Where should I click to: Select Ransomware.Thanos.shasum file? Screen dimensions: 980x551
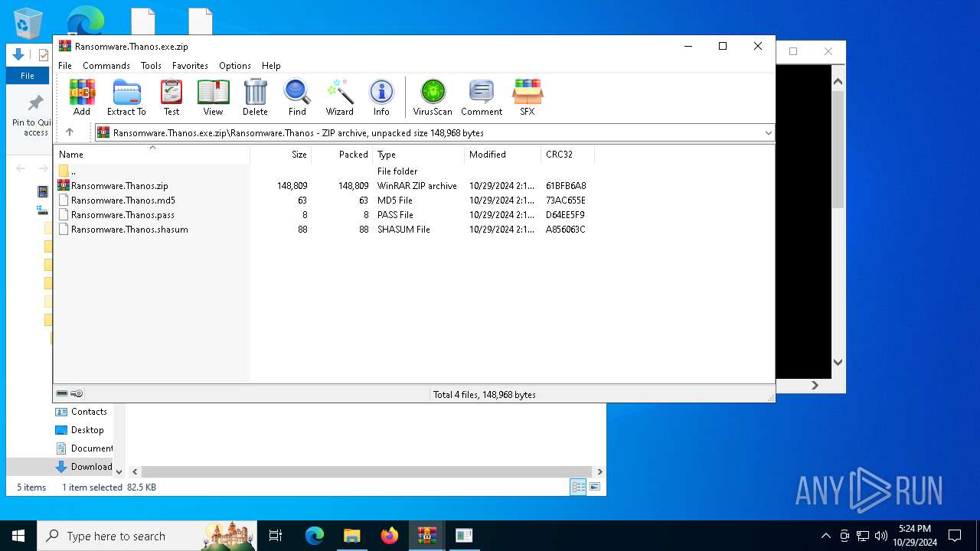(129, 230)
